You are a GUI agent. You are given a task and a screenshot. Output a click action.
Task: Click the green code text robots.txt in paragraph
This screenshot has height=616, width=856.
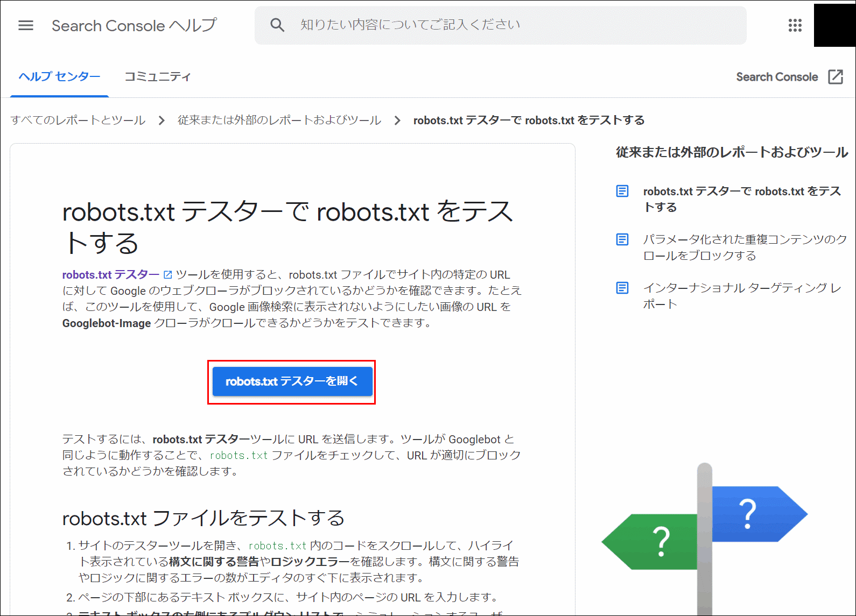(238, 455)
